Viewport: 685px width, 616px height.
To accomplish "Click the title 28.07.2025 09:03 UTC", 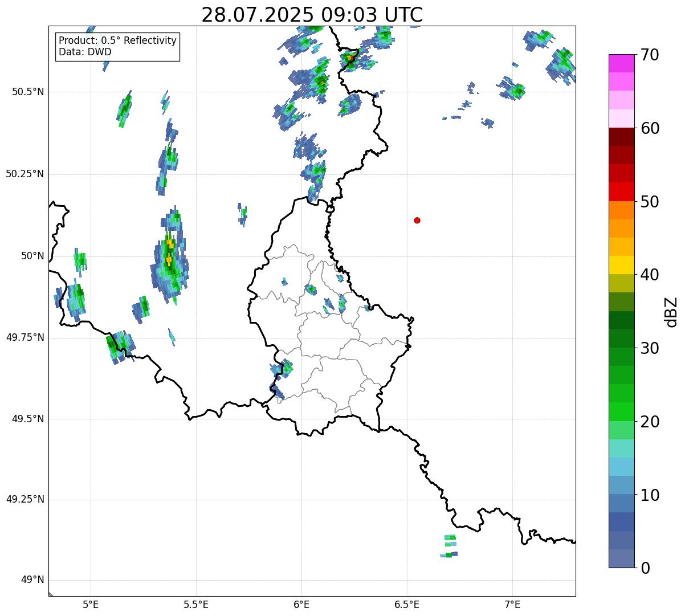I will pyautogui.click(x=312, y=15).
